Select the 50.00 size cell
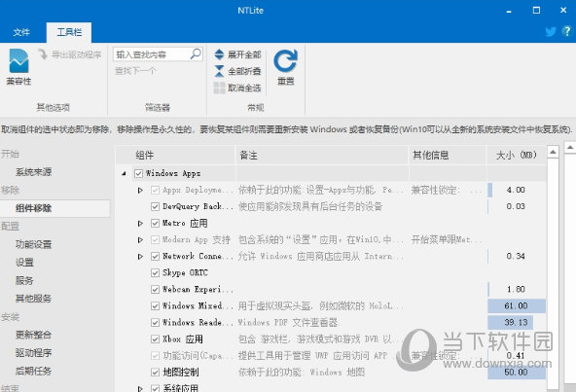 (x=516, y=373)
